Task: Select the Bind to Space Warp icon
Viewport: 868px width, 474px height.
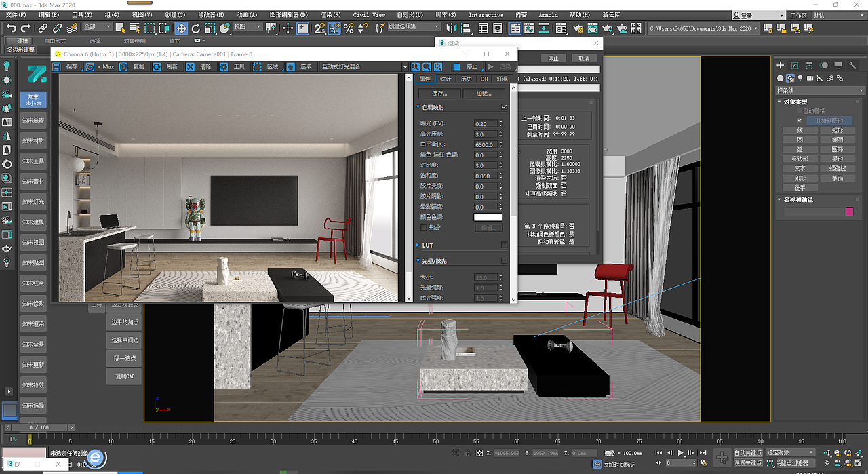Action: pos(72,28)
